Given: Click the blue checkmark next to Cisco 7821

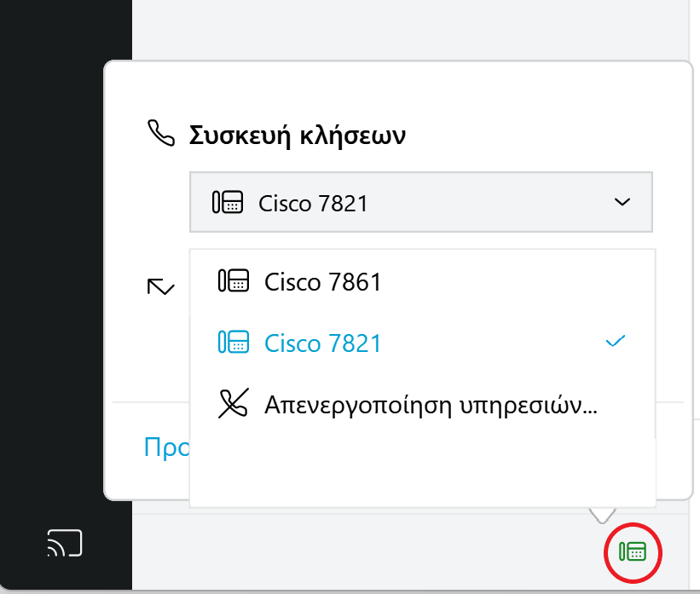Looking at the screenshot, I should 616,342.
